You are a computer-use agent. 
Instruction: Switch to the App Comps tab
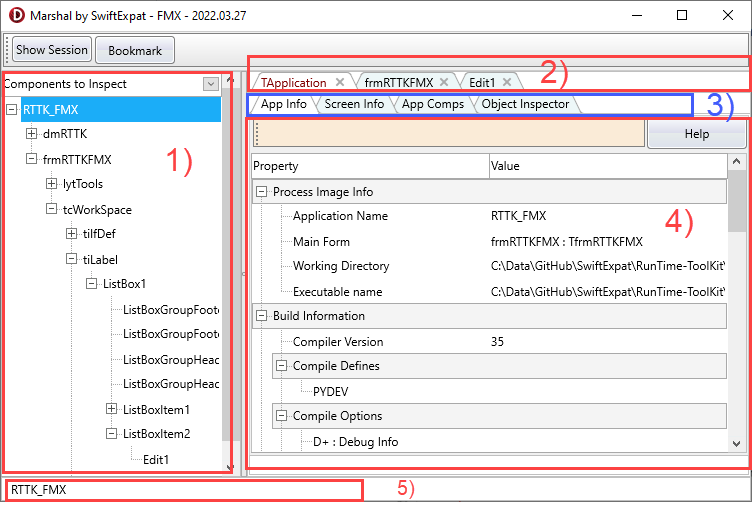click(432, 104)
